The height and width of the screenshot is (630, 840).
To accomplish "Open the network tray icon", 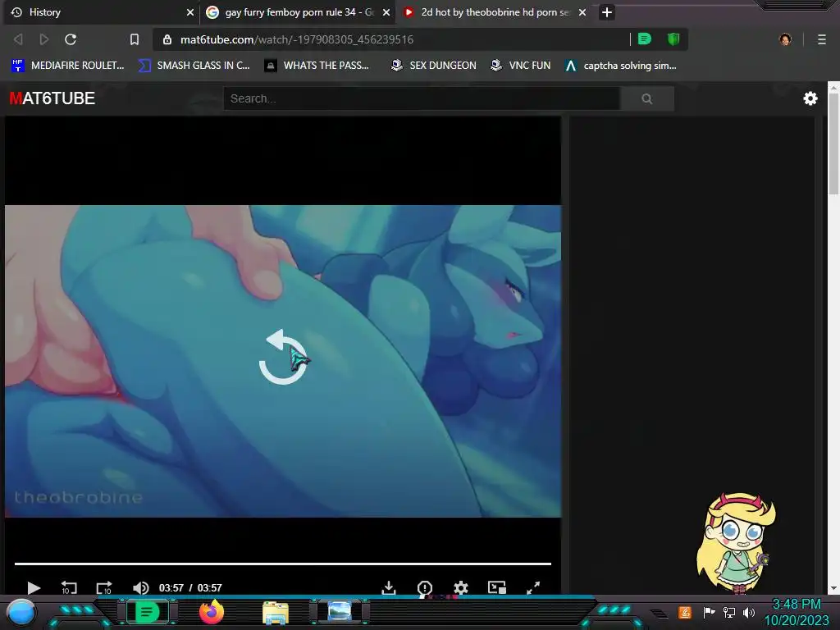I will pyautogui.click(x=729, y=612).
